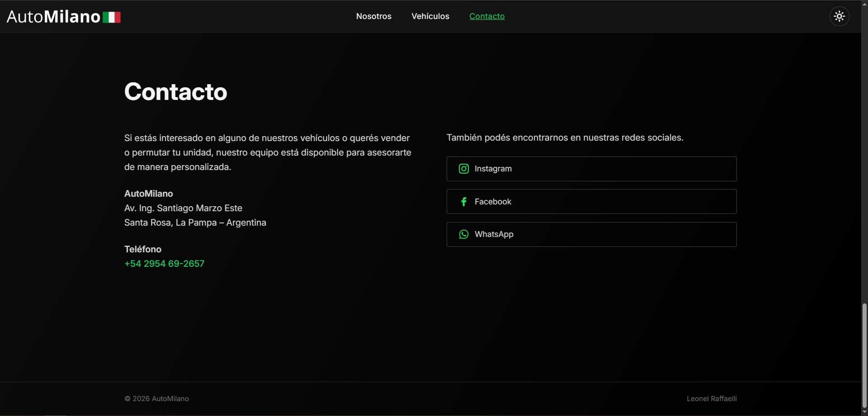Click the AutoMilano logo text in header
Screen dimensions: 868x416
click(x=53, y=17)
